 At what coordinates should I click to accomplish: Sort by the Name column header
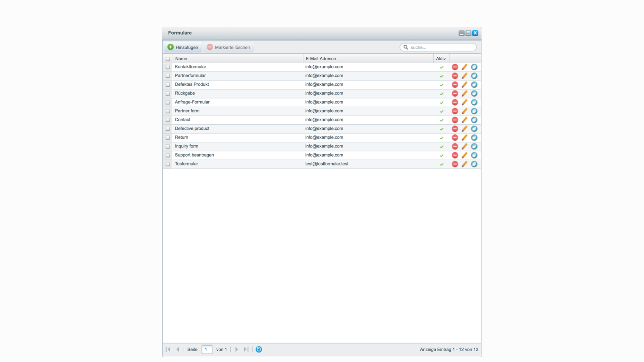point(238,59)
